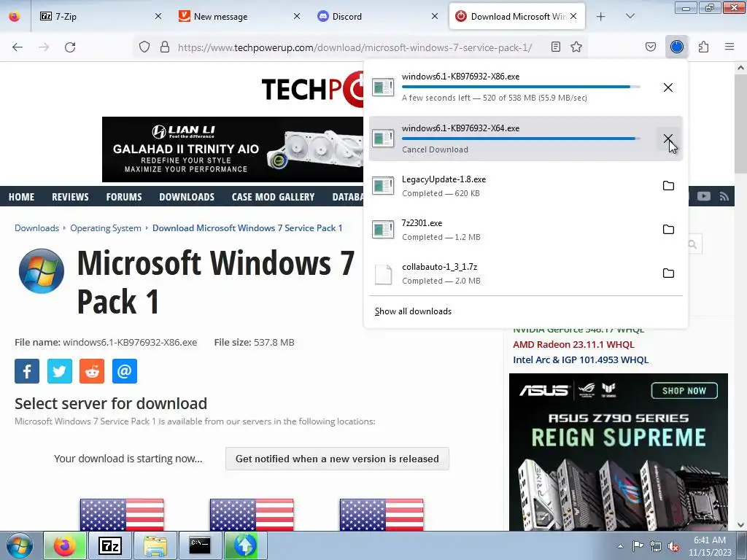Click Download Microsoft Windows 7 Service Pack 1 breadcrumb
The image size is (747, 560).
pyautogui.click(x=247, y=228)
